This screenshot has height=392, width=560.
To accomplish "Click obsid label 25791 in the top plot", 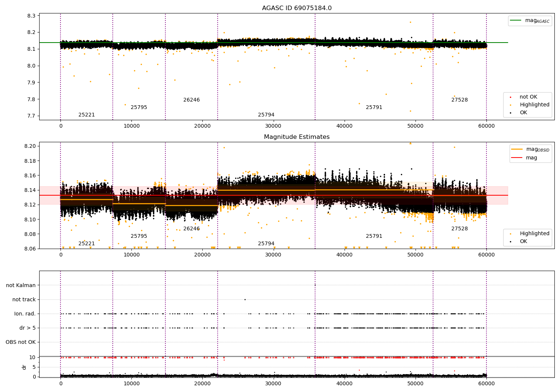I will point(374,108).
